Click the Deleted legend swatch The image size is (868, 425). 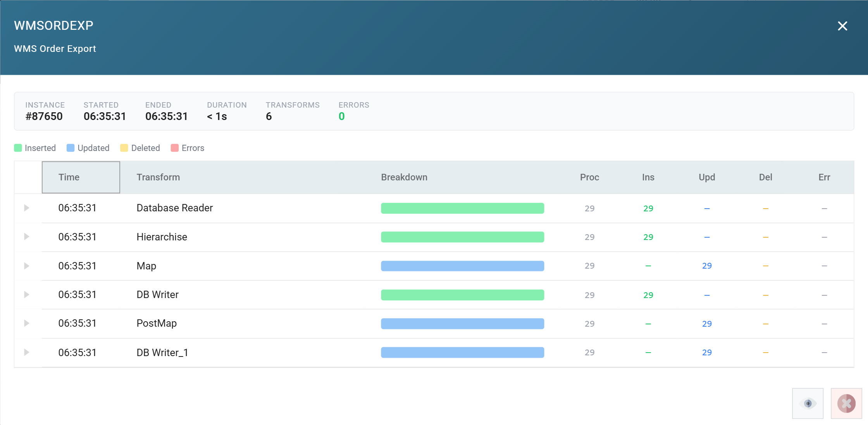pyautogui.click(x=124, y=148)
